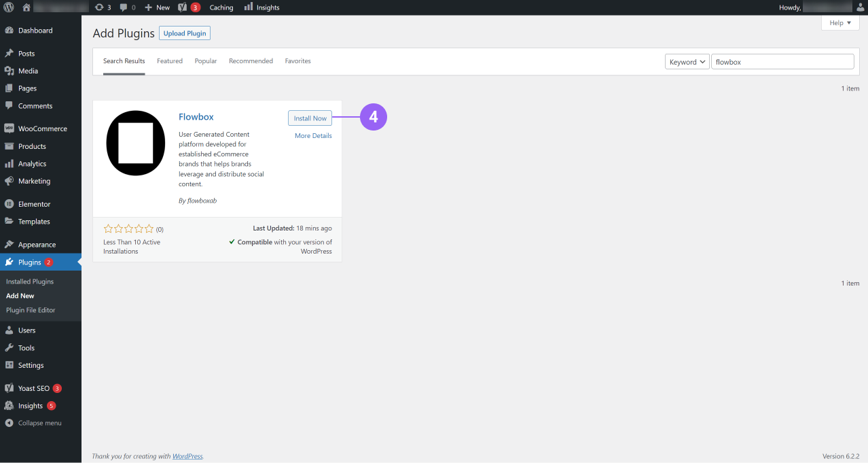Open the Yoast icon with 3 notifications
This screenshot has width=868, height=463.
coord(189,7)
